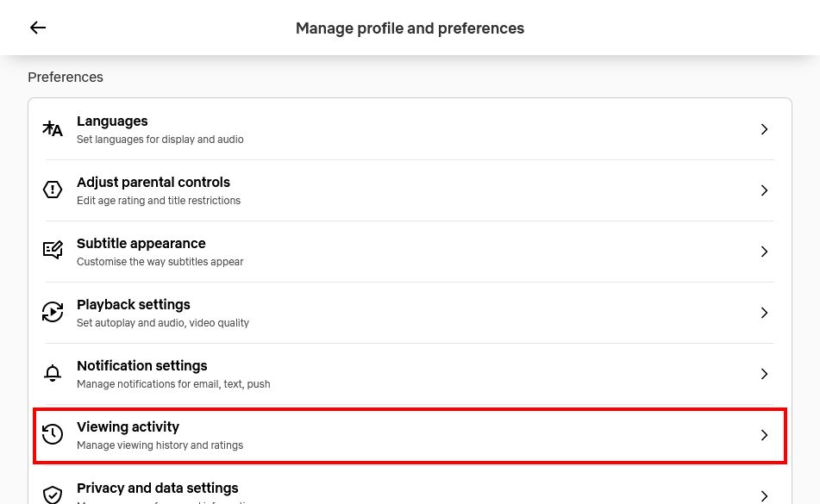
Task: Expand Languages row chevron
Action: point(764,129)
